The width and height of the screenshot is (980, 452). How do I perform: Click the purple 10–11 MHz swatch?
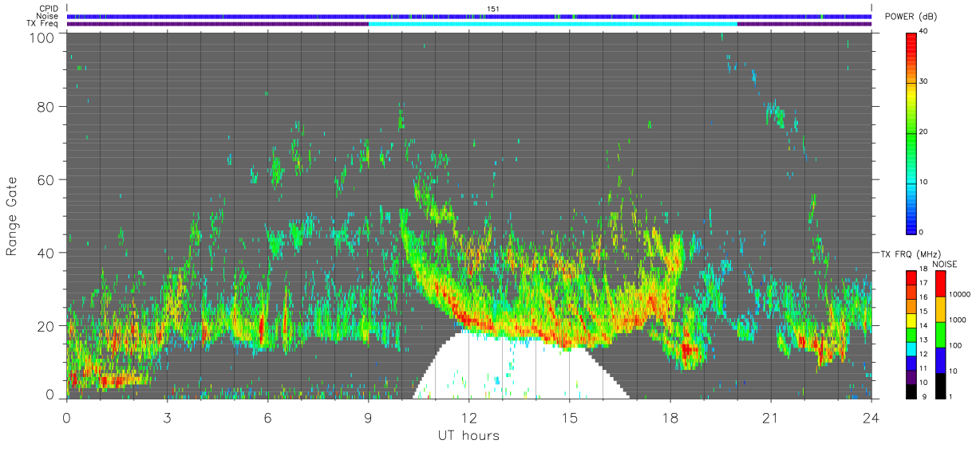click(911, 377)
